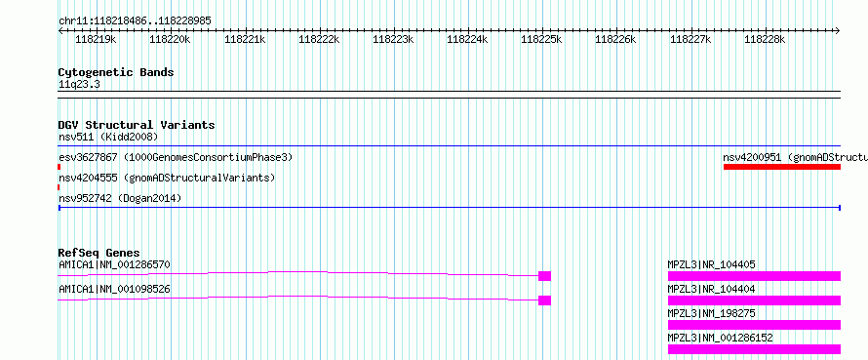Click the nsv511 blue variant line

click(450, 146)
